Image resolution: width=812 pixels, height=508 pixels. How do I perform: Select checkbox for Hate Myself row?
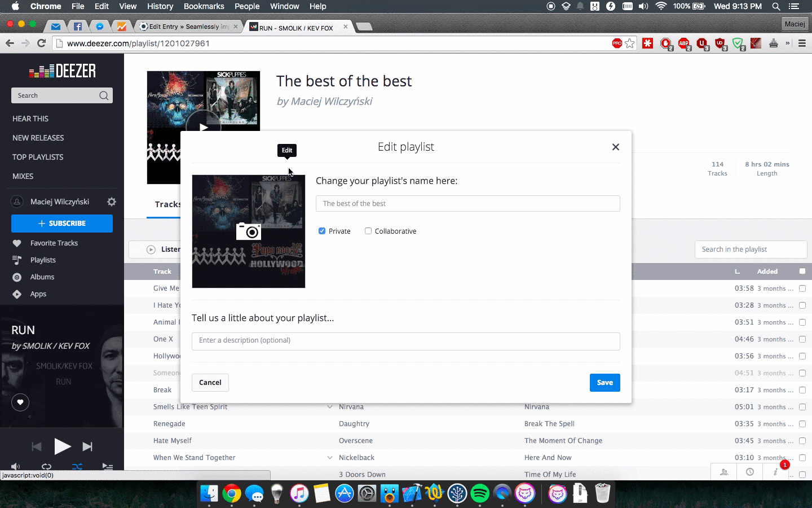tap(802, 441)
